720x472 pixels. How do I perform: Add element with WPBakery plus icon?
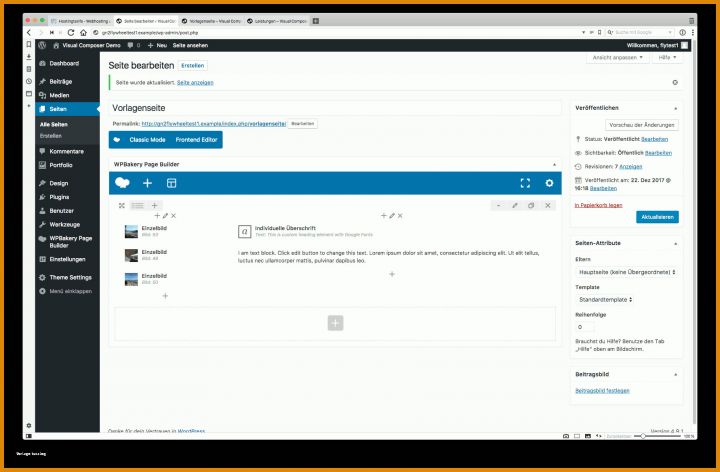click(147, 183)
